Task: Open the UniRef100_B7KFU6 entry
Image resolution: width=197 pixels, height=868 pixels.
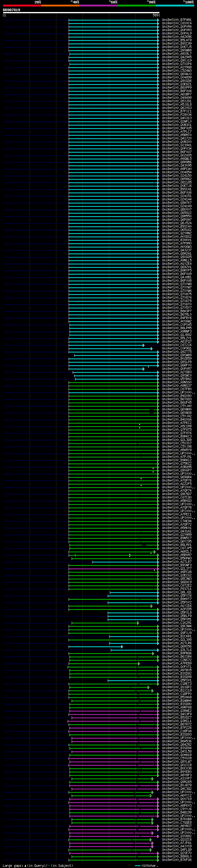Action: [176, 860]
